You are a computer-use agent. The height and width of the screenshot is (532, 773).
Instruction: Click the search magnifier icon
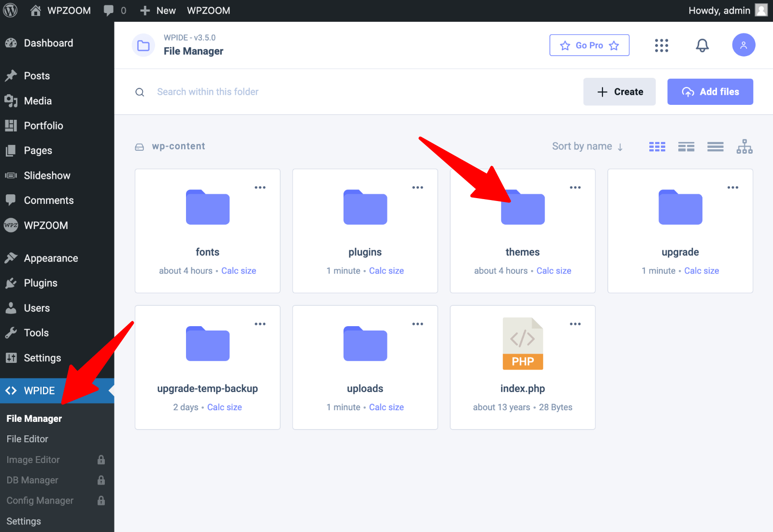click(140, 92)
